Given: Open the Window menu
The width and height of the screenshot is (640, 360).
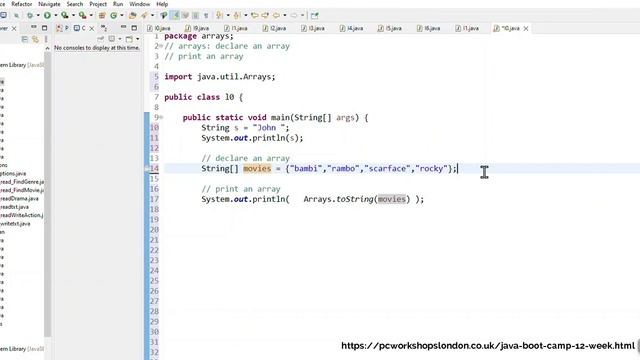Looking at the screenshot, I should point(140,4).
